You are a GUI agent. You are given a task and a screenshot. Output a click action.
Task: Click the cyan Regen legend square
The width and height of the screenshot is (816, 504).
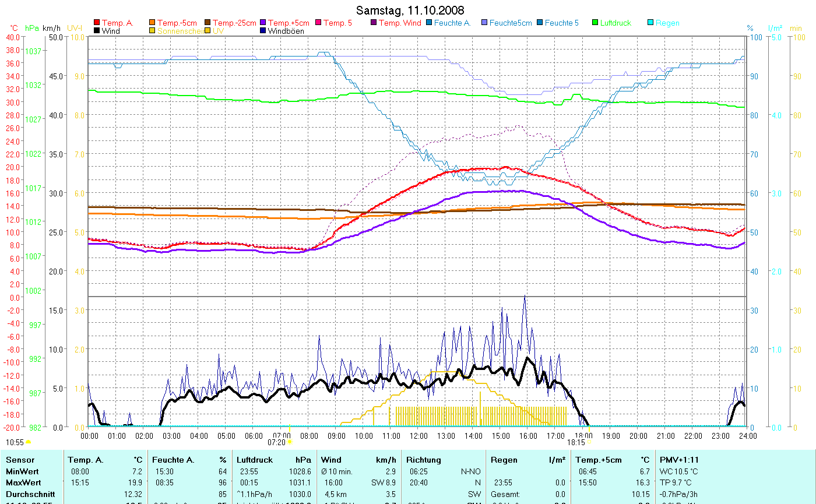pyautogui.click(x=651, y=23)
